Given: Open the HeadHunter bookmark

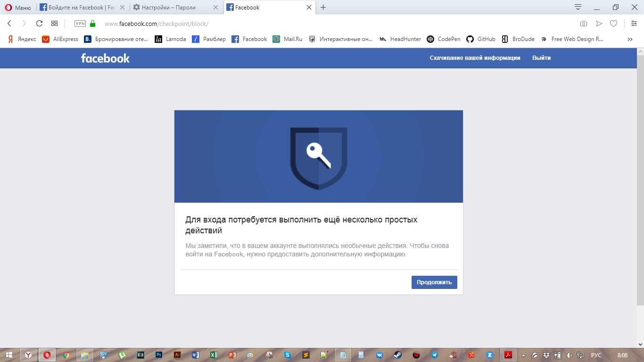Looking at the screenshot, I should (400, 39).
